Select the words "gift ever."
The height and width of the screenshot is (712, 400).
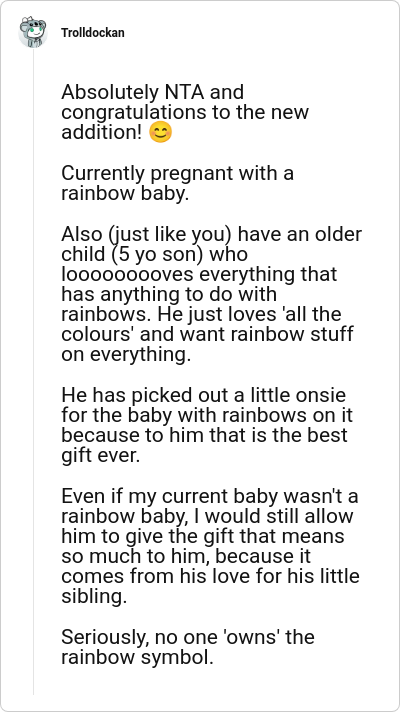[x=101, y=456]
